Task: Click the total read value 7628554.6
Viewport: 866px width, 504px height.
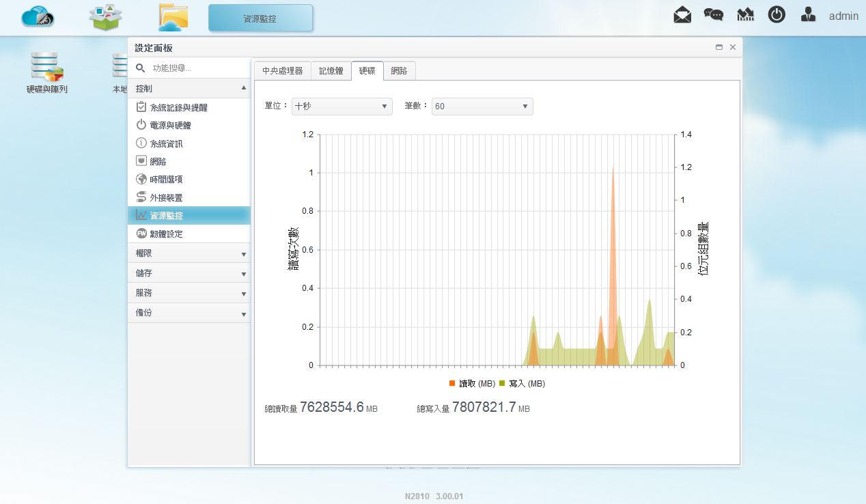Action: point(331,407)
